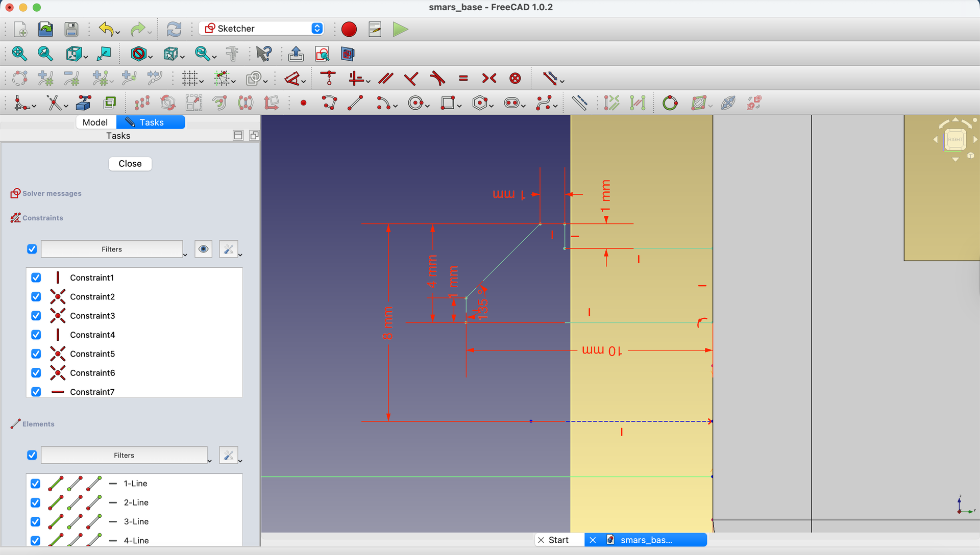Click the Close button in Tasks
The image size is (980, 555).
tap(130, 164)
